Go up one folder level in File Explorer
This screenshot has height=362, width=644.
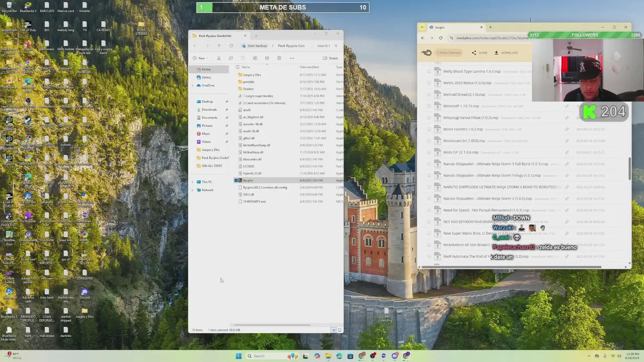[219, 46]
